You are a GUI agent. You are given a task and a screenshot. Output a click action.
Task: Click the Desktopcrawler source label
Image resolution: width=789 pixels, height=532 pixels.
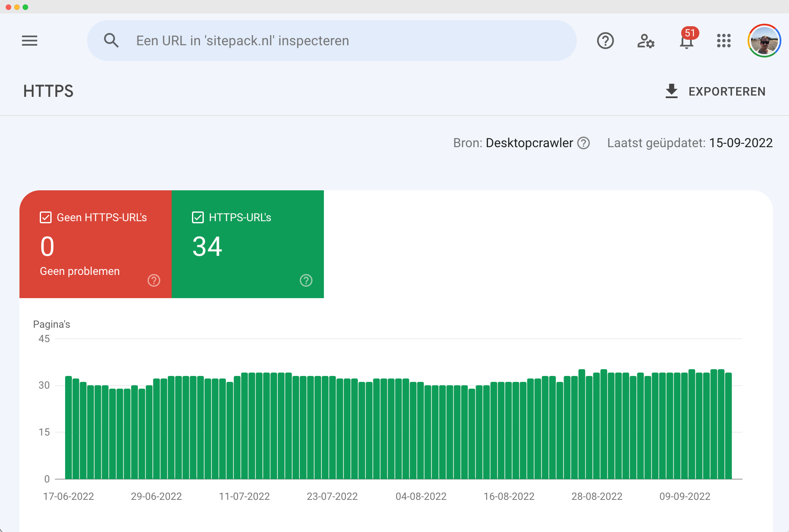tap(529, 143)
